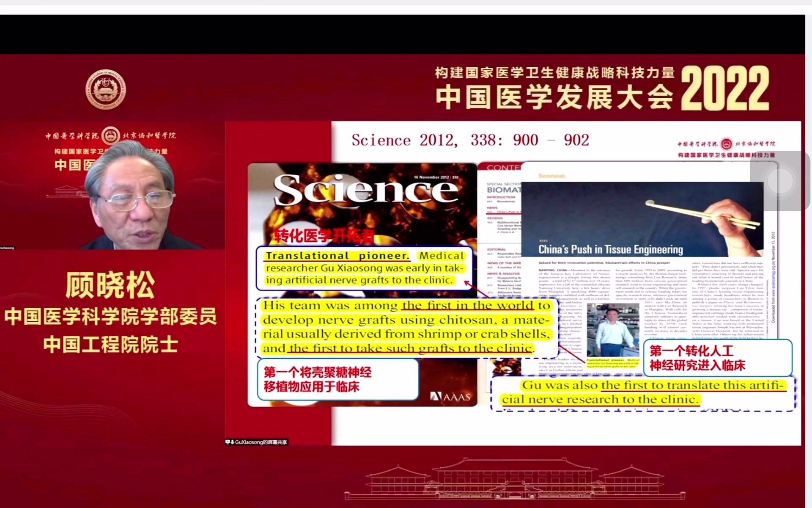Tap the floating assistive touch button
The width and height of the screenshot is (812, 508).
pyautogui.click(x=779, y=180)
